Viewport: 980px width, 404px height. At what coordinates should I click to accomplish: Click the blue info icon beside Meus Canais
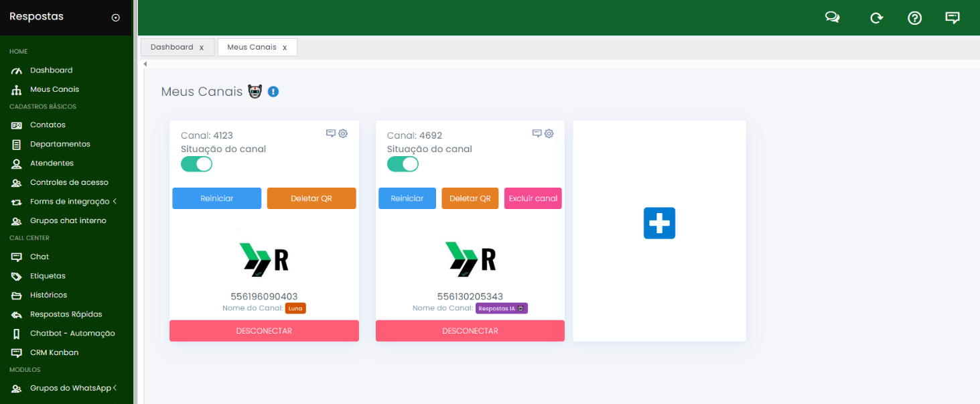[x=273, y=92]
